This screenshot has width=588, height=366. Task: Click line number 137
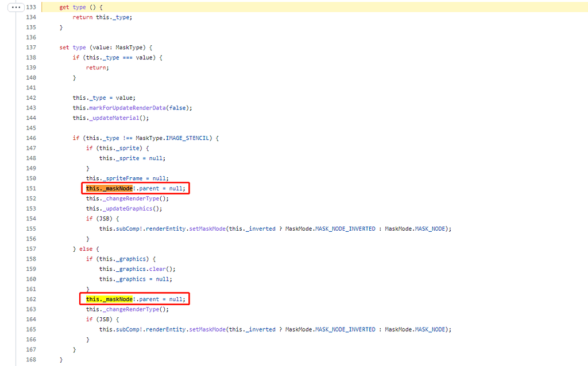(31, 48)
